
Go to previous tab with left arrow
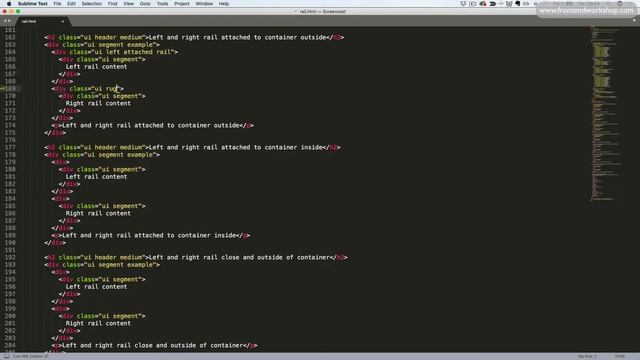[x=5, y=21]
